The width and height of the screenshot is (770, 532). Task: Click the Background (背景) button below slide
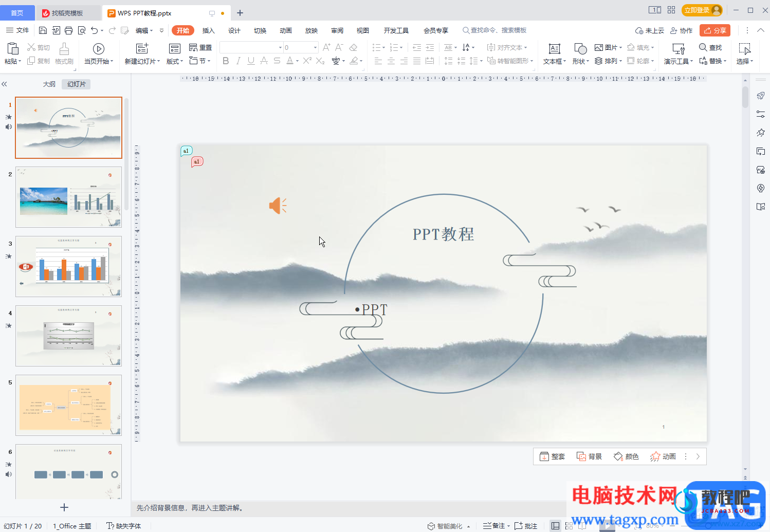(590, 456)
